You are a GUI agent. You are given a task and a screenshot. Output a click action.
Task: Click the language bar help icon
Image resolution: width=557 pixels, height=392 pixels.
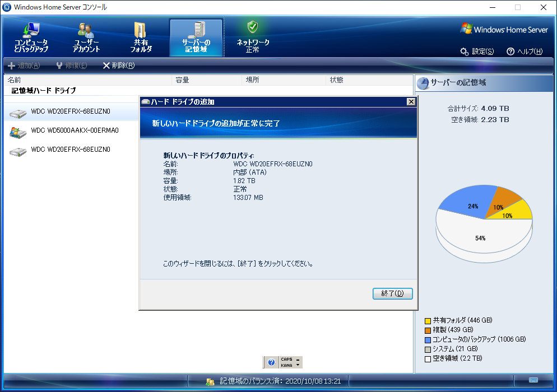point(271,362)
